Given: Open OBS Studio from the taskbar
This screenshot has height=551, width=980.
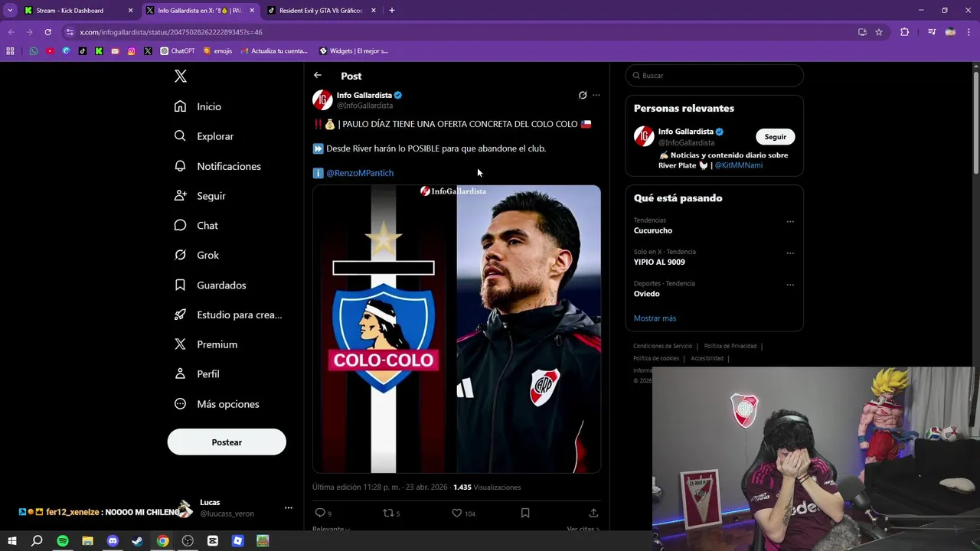Looking at the screenshot, I should point(188,541).
